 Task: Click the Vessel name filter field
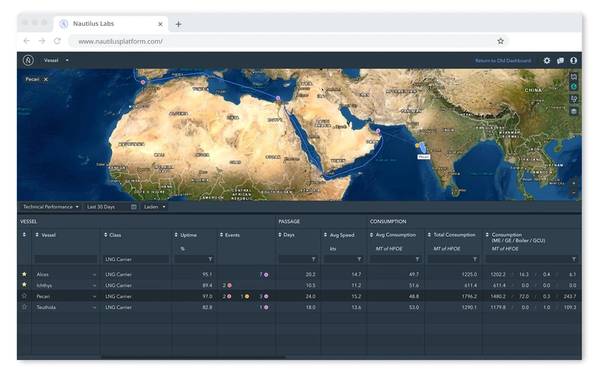(x=66, y=259)
